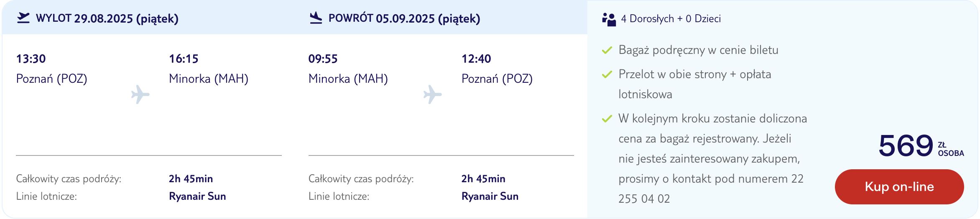Screen dimensions: 980x219
Task: Click the outbound arrival Minorka (MAH)
Action: [x=209, y=79]
